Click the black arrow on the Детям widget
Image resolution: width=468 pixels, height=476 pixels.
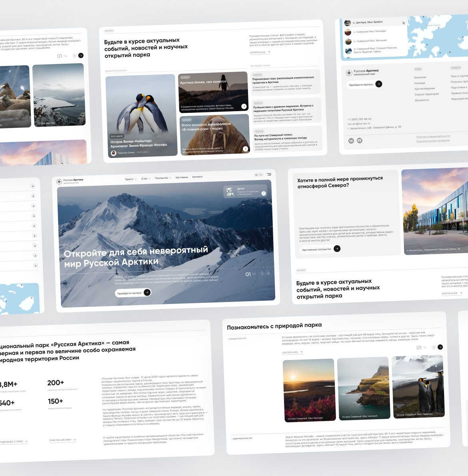click(x=264, y=193)
